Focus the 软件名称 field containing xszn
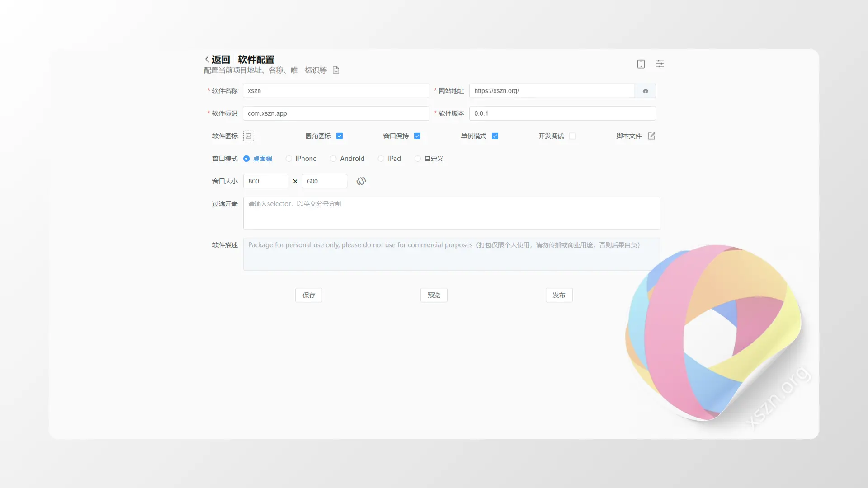Viewport: 868px width, 488px height. [336, 91]
